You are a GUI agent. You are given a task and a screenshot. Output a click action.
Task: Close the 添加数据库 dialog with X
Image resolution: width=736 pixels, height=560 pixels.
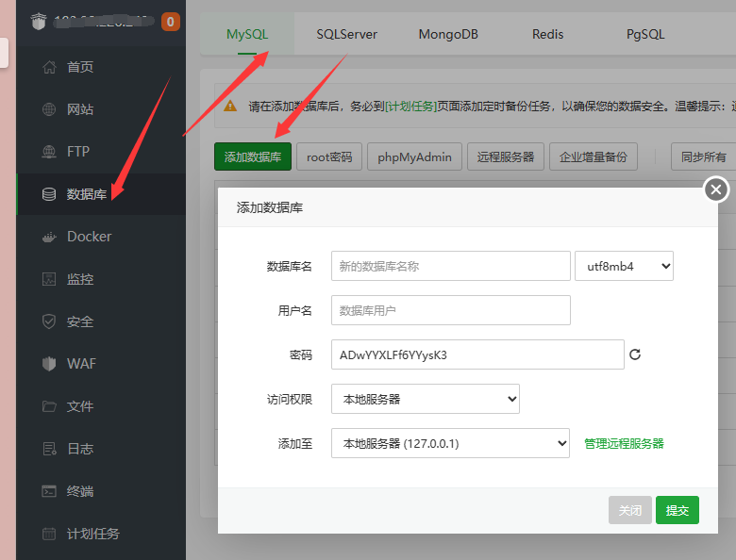click(x=716, y=189)
